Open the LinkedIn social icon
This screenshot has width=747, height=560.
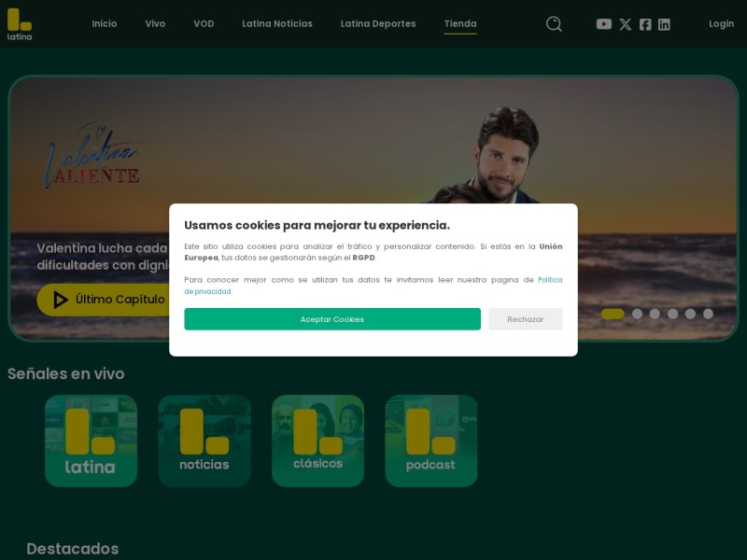tap(664, 24)
